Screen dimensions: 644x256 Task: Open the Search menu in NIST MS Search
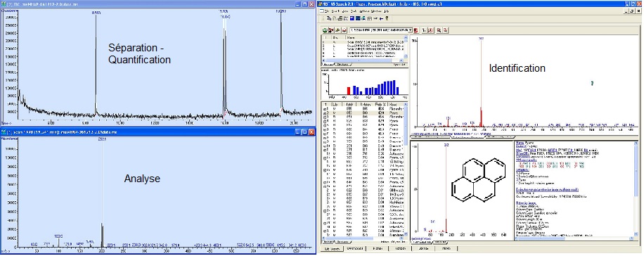pyautogui.click(x=335, y=11)
